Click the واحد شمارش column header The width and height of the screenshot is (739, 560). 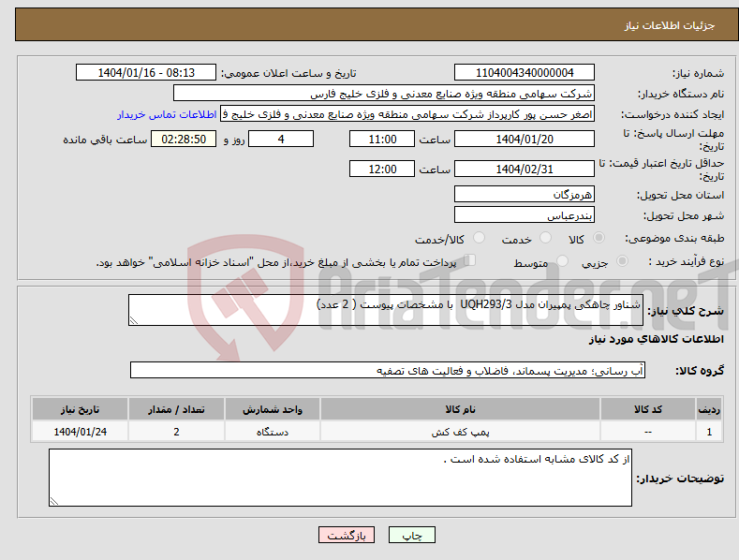tap(272, 409)
